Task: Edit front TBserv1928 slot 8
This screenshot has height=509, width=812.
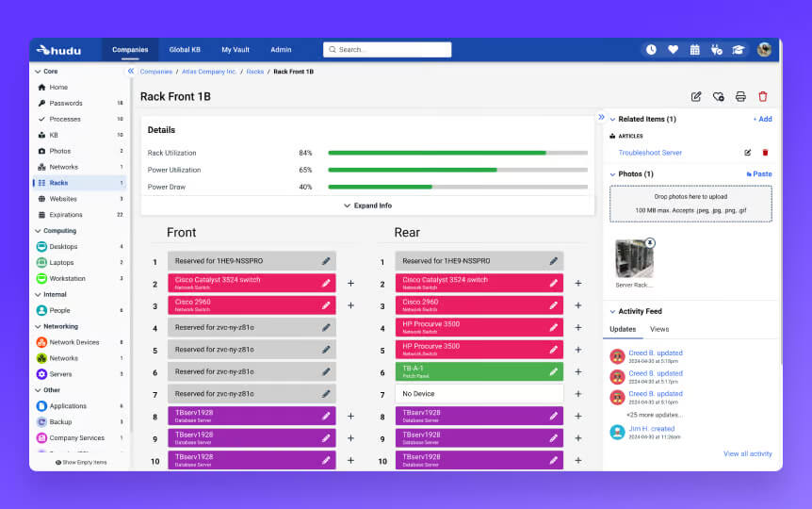Action: pyautogui.click(x=326, y=416)
